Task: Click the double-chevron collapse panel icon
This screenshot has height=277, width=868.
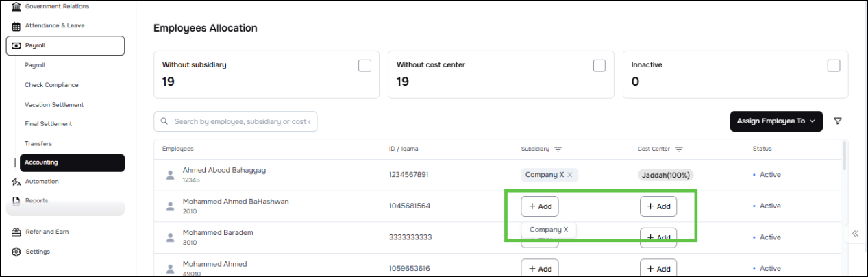Action: click(855, 233)
